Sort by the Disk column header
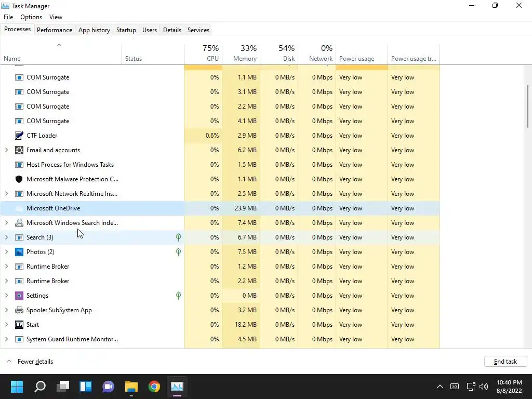This screenshot has width=532, height=399. 279,54
